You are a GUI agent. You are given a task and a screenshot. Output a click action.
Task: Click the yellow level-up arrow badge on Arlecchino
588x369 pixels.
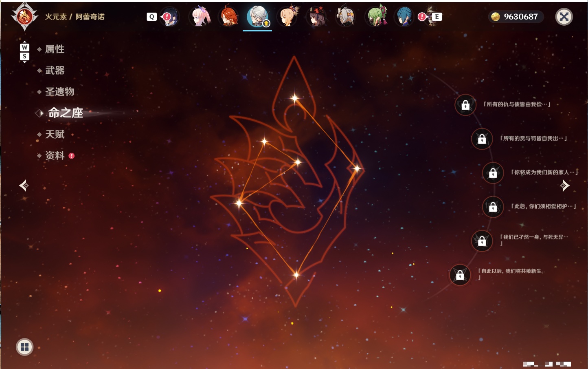266,23
